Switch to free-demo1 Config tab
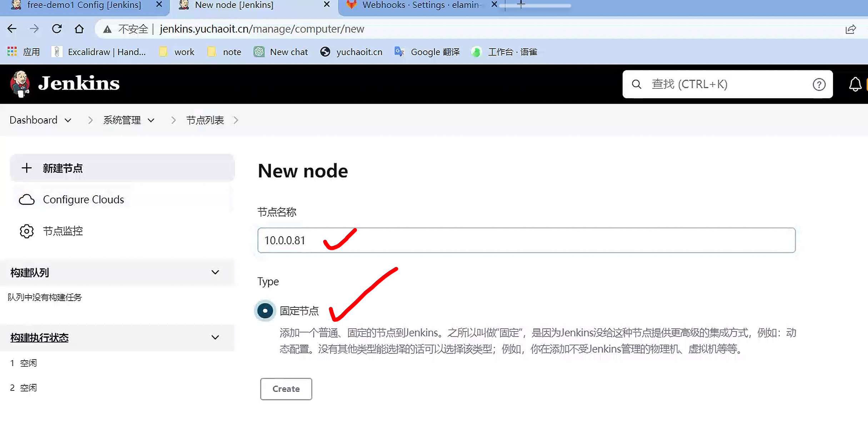 point(84,5)
